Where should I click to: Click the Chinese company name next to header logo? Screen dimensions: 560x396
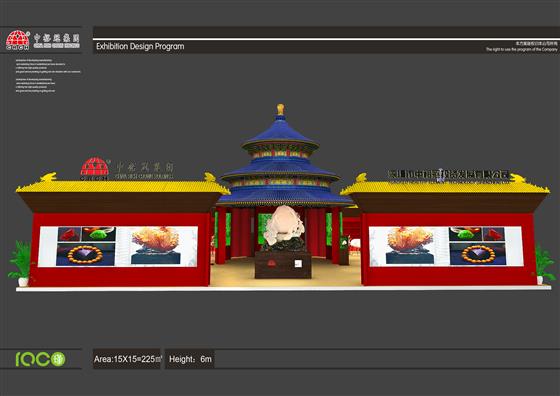pos(56,41)
